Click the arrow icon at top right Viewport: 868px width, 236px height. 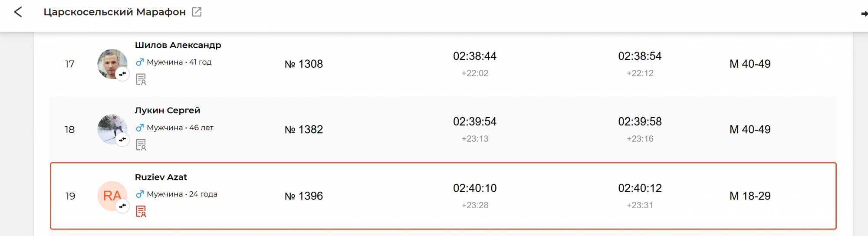(864, 14)
